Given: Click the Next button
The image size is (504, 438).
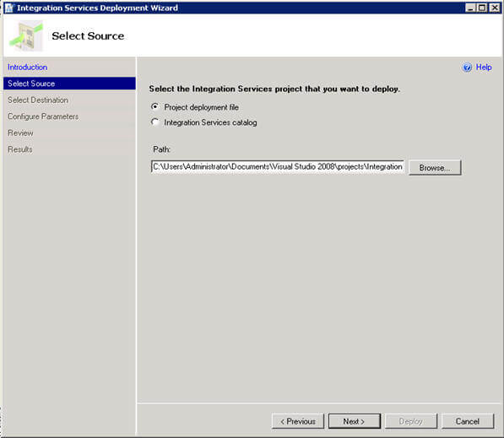Looking at the screenshot, I should point(355,421).
